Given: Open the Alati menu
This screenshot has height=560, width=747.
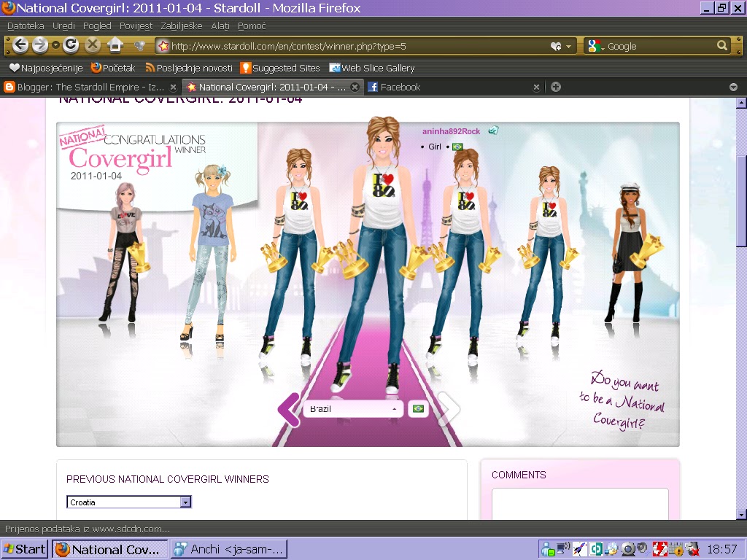Looking at the screenshot, I should click(x=220, y=26).
